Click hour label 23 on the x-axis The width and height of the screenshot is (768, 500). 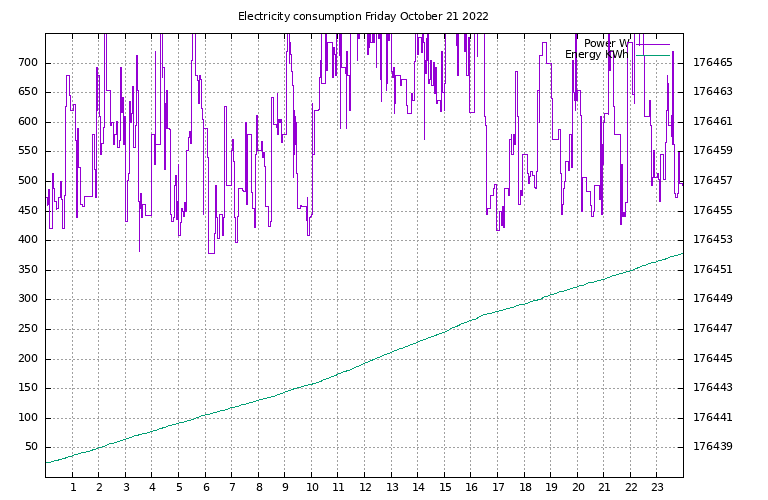pyautogui.click(x=657, y=487)
